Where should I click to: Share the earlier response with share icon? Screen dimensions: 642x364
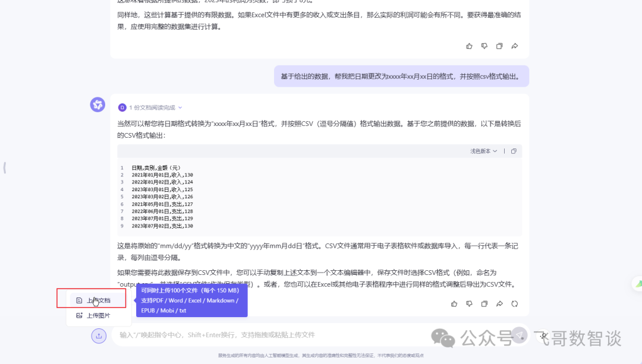point(514,46)
